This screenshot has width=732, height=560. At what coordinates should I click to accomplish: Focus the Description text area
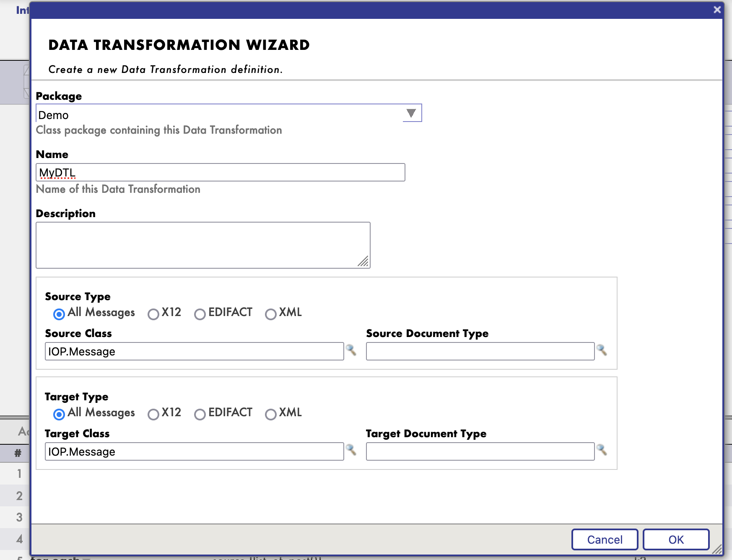point(203,245)
